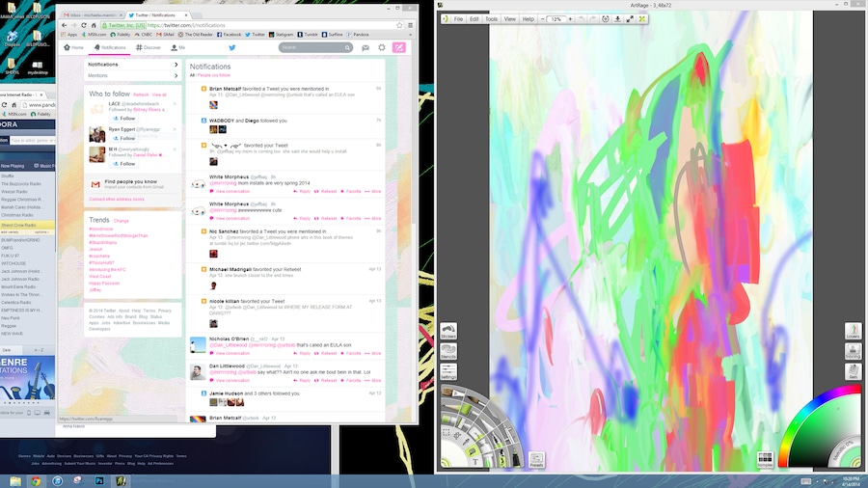This screenshot has height=488, width=868.
Task: Expand the Mentions section chevron
Action: pos(176,75)
